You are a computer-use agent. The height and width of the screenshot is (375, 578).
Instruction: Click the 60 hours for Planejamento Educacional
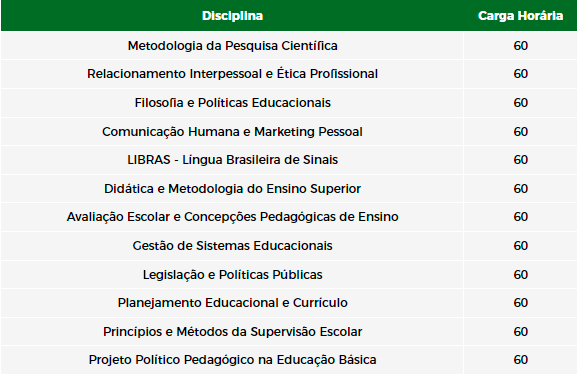coord(520,303)
